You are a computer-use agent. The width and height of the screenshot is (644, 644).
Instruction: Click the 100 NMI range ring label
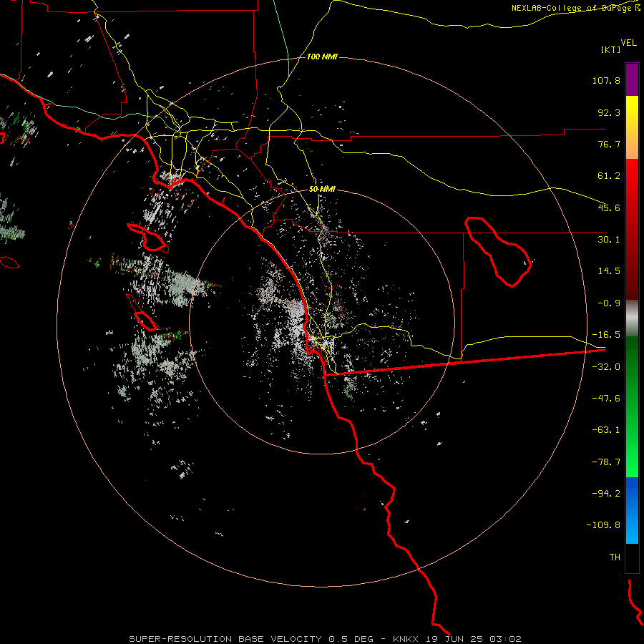[322, 57]
